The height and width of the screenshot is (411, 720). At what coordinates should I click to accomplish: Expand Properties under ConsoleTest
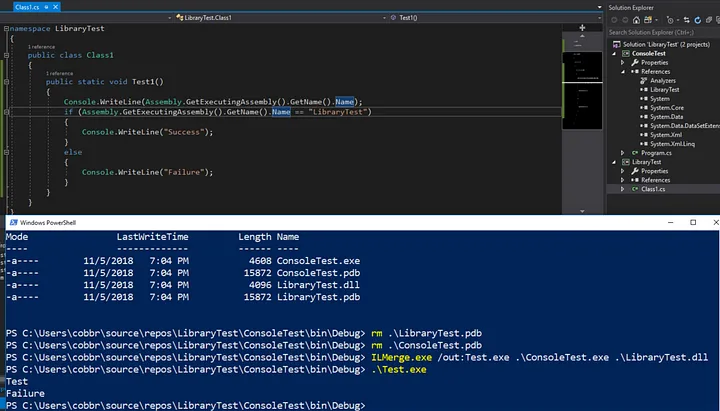623,62
